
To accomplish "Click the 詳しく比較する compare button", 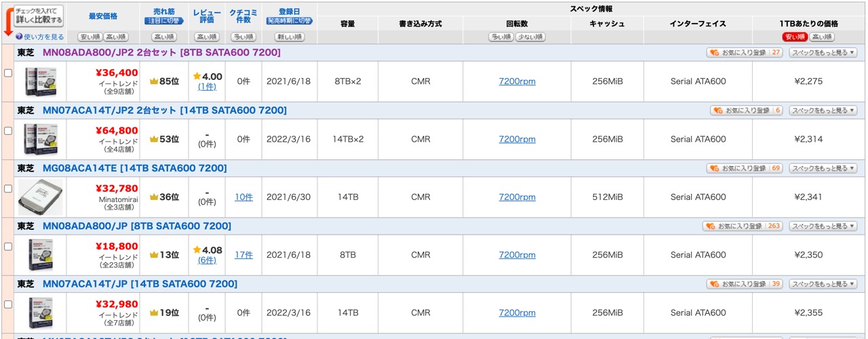I will 39,16.
